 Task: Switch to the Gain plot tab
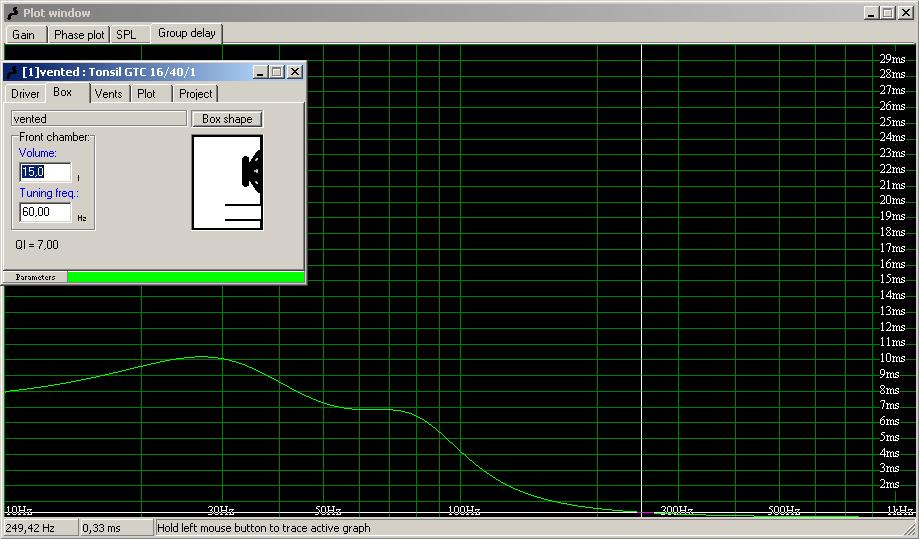23,34
